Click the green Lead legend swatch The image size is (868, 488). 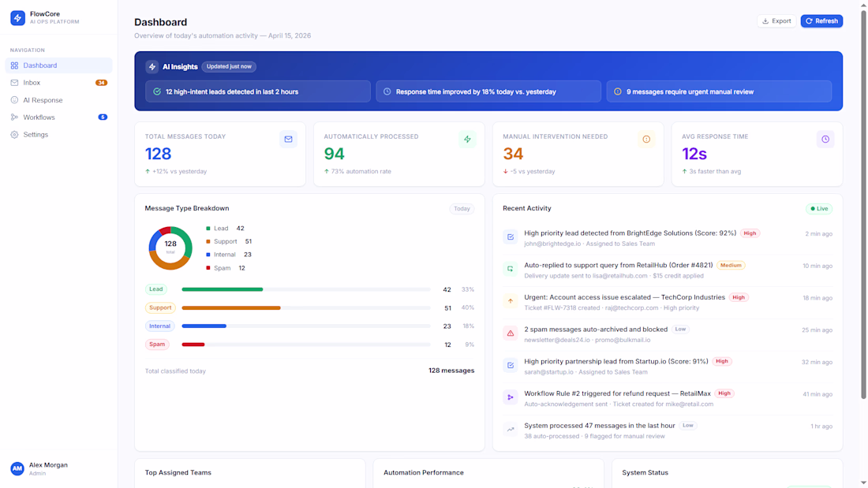tap(208, 229)
